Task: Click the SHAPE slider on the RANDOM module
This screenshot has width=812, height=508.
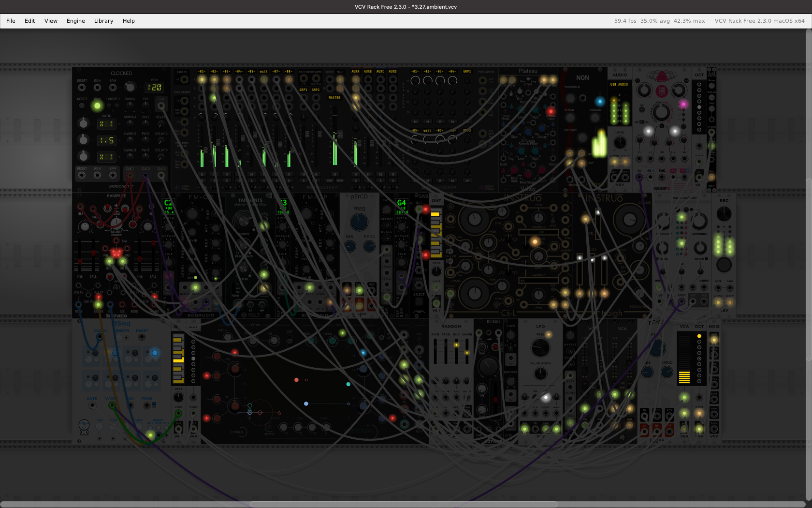Action: coord(467,351)
